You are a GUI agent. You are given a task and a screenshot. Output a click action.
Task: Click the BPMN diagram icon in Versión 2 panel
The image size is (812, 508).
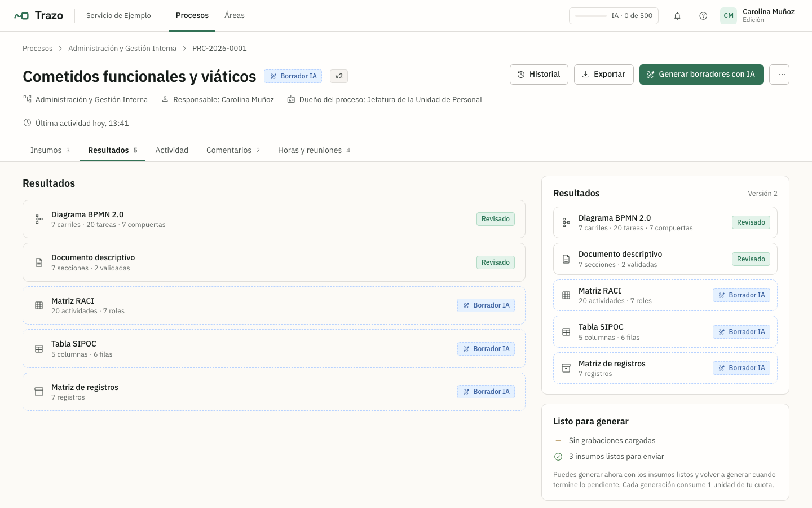point(566,222)
